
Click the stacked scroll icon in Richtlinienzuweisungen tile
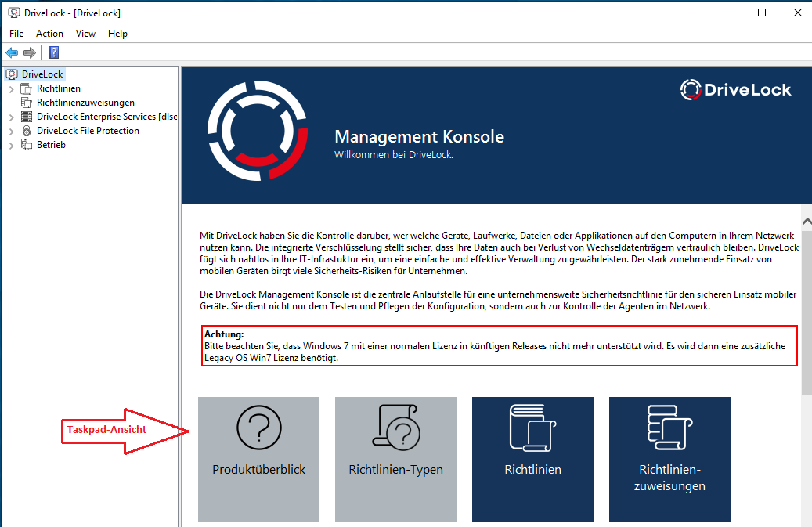(669, 428)
